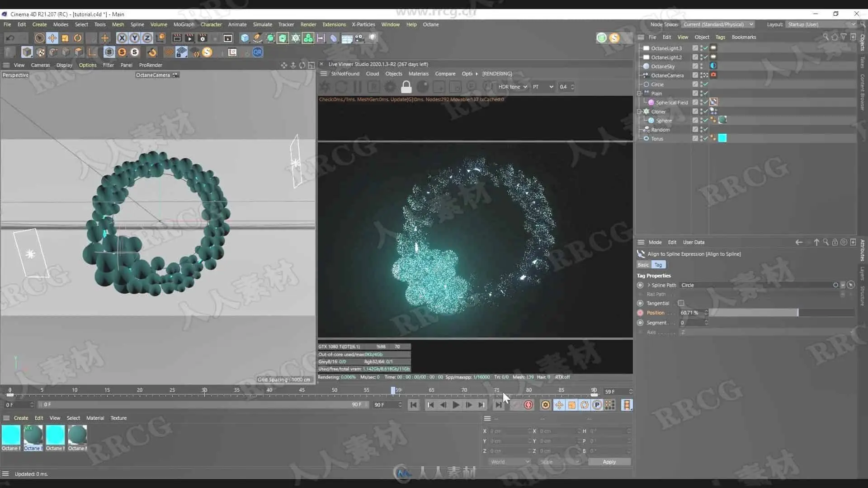Toggle editor visibility of Torus object
Viewport: 868px width, 488px height.
(701, 137)
